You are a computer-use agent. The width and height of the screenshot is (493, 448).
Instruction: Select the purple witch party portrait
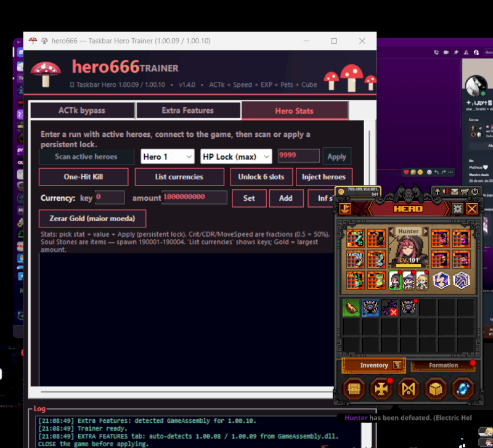tap(409, 280)
